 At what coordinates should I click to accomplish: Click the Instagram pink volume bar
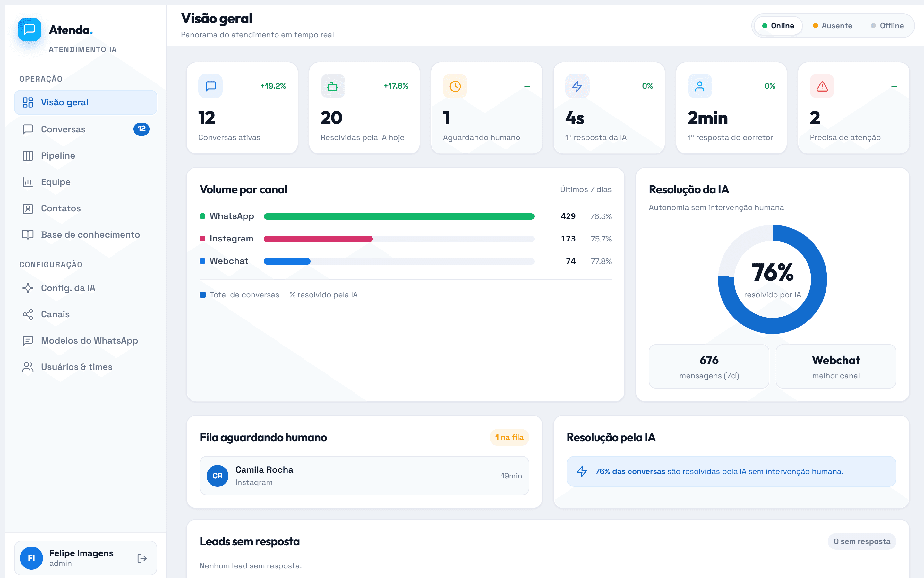point(318,239)
